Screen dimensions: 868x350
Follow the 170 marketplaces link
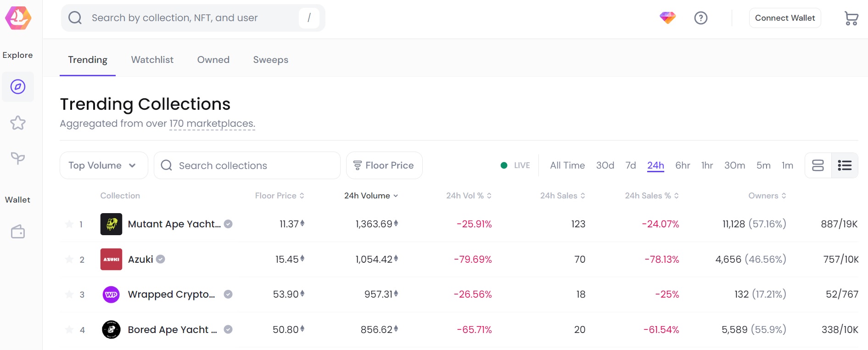click(x=212, y=124)
